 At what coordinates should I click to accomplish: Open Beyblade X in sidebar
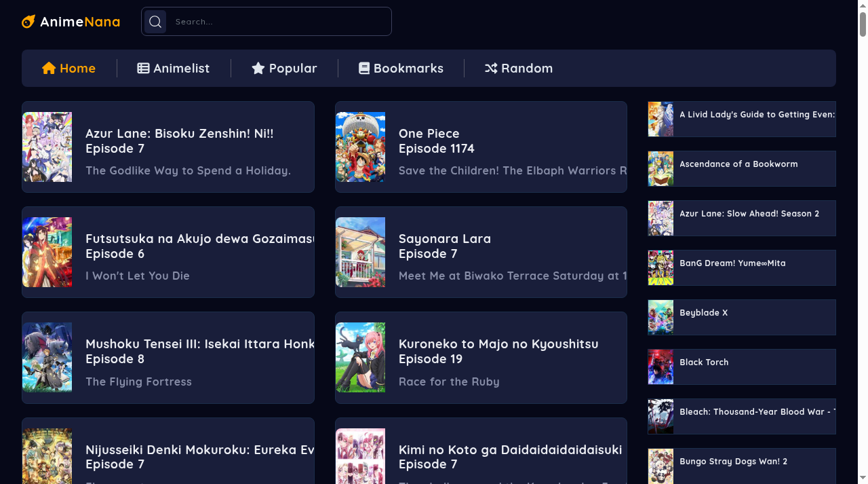point(742,317)
